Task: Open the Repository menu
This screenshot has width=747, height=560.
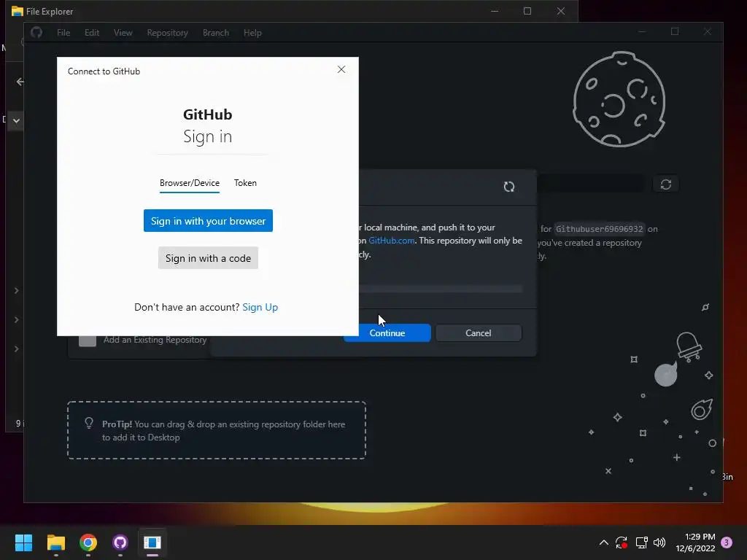Action: [167, 33]
